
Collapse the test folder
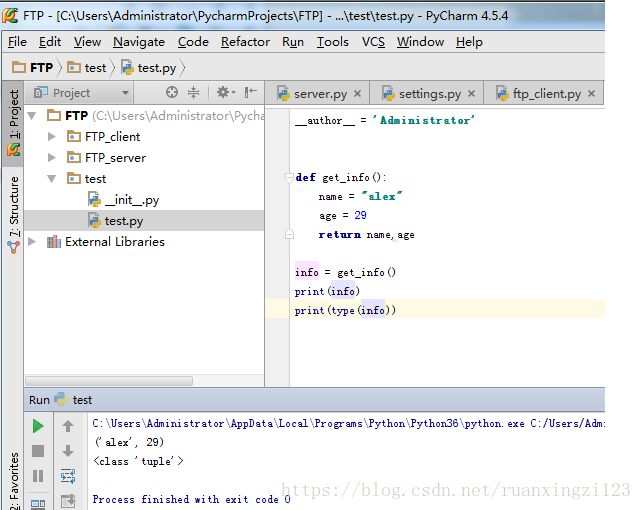click(52, 179)
